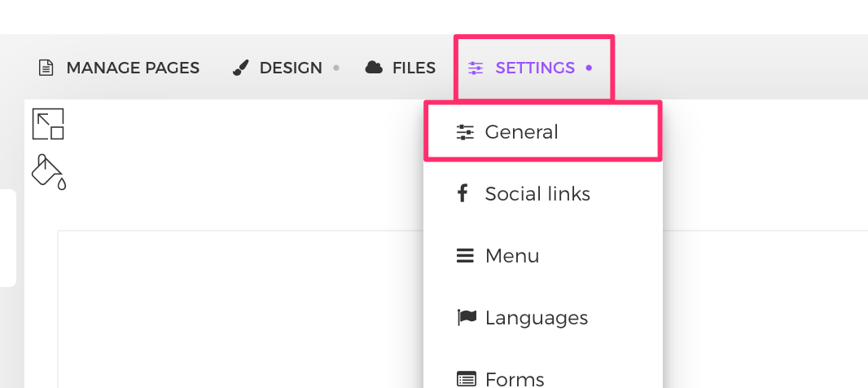Select Languages in the Settings dropdown
This screenshot has height=388, width=868.
pos(537,318)
